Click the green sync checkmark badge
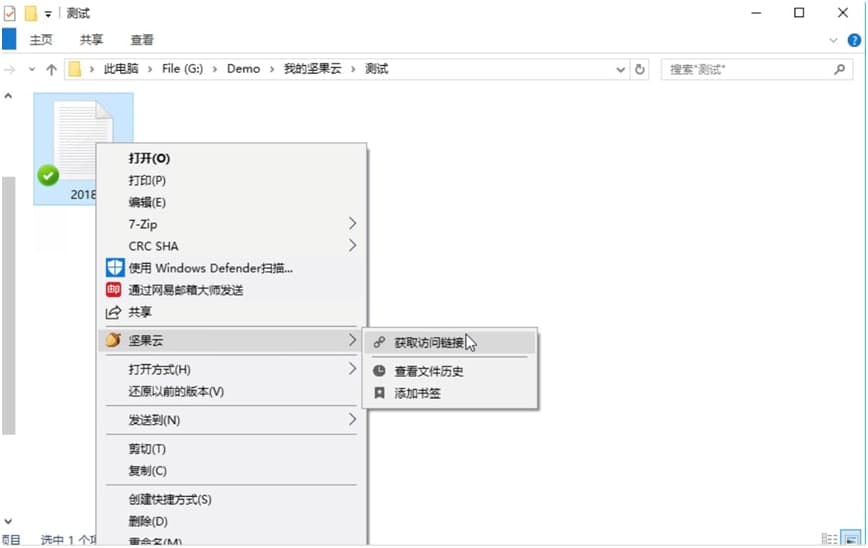 pyautogui.click(x=48, y=175)
